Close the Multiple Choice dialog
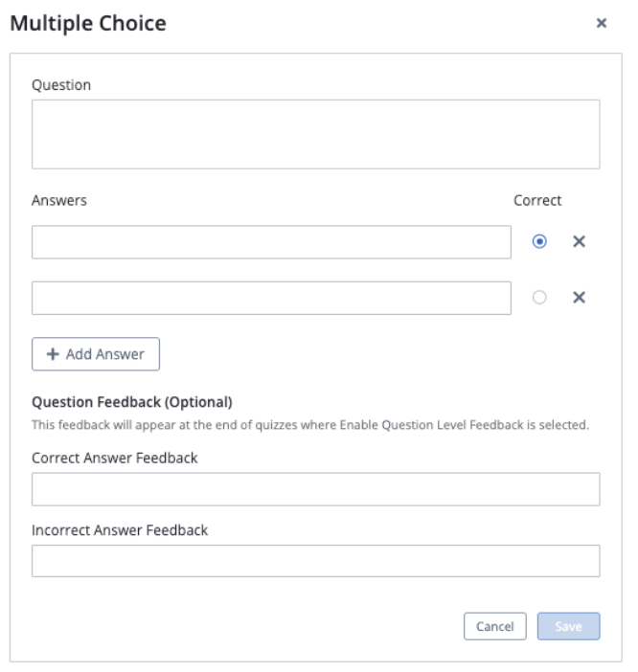638x672 pixels. (x=602, y=24)
